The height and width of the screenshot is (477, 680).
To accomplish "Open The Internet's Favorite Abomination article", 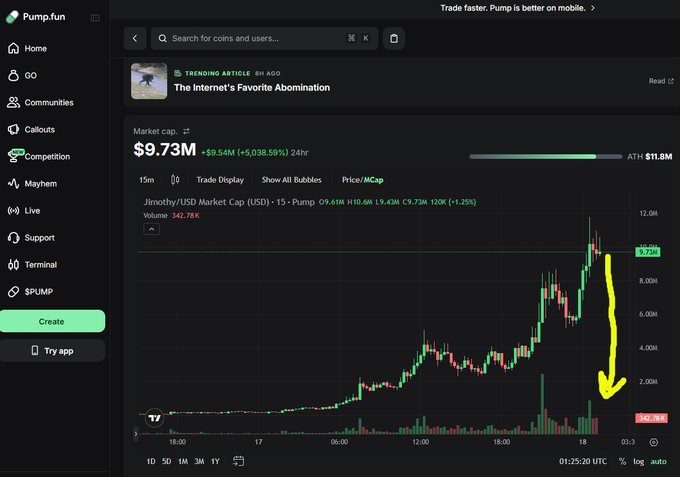I will point(252,88).
